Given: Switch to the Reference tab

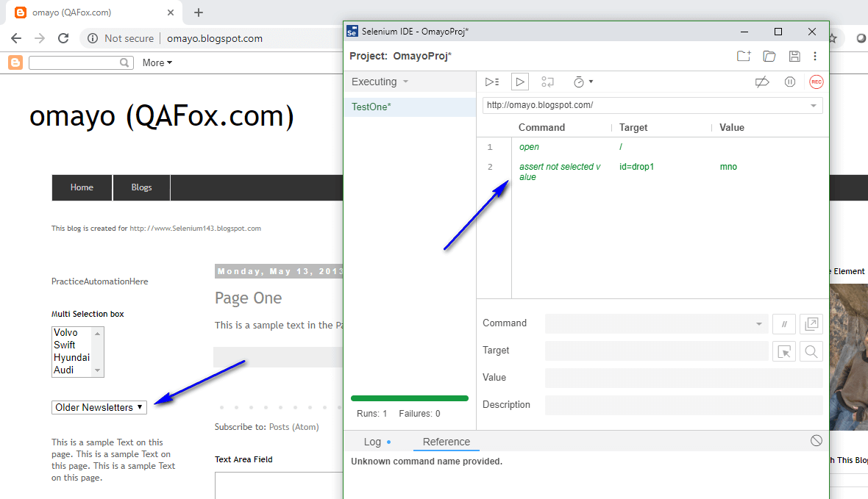Looking at the screenshot, I should [447, 442].
